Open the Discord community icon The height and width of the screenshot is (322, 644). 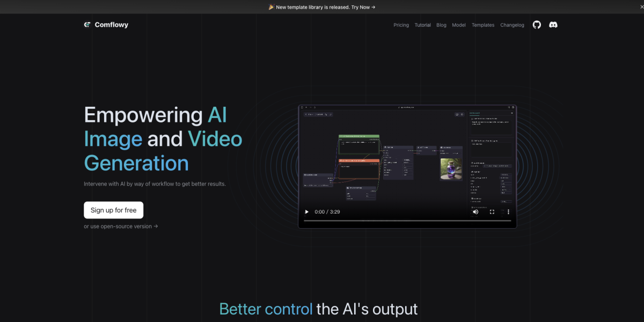tap(553, 25)
